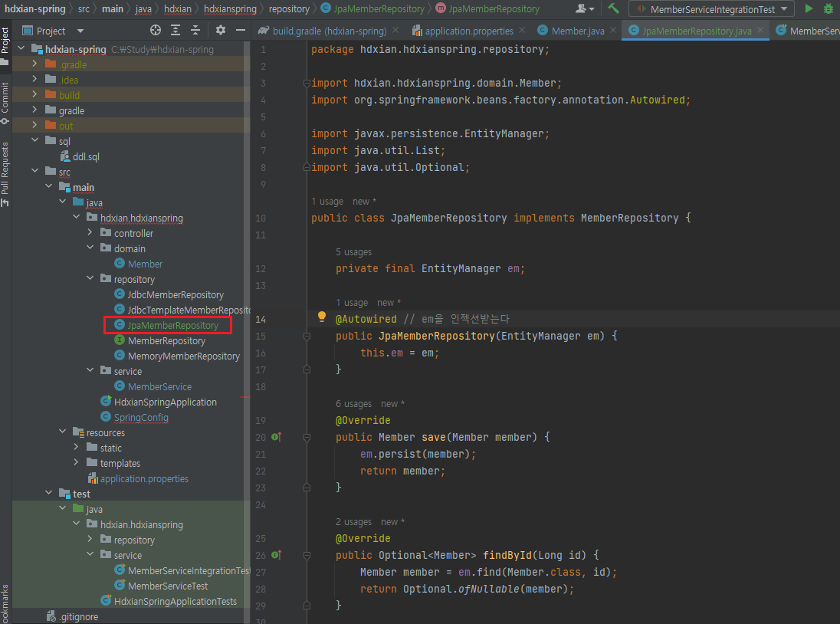Screen dimensions: 840x624
Task: Collapse the test folder
Action: [x=49, y=493]
